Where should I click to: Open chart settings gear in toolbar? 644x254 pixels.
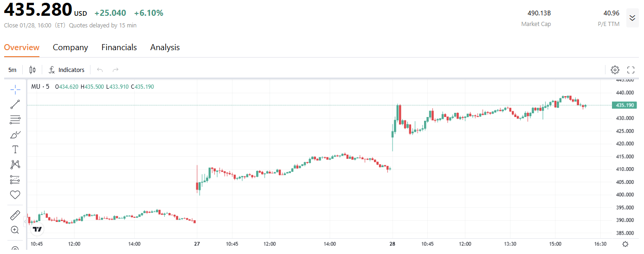615,70
